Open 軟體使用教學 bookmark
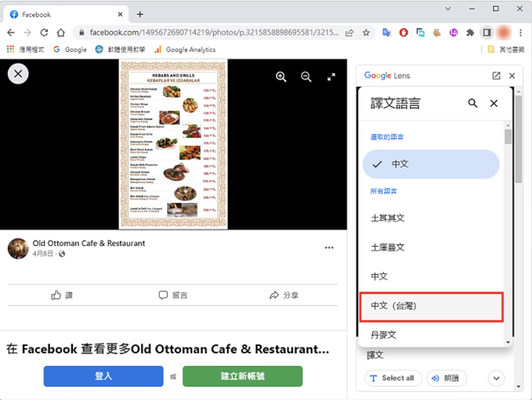Image resolution: width=532 pixels, height=400 pixels. click(120, 49)
